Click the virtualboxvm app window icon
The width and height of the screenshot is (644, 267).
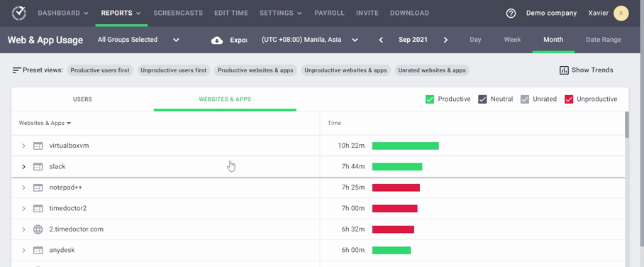click(38, 146)
